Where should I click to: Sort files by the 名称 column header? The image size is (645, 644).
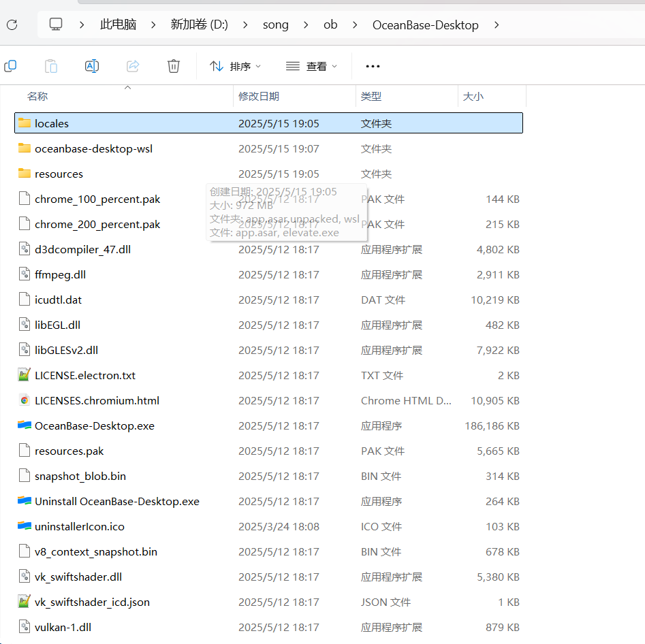[37, 96]
